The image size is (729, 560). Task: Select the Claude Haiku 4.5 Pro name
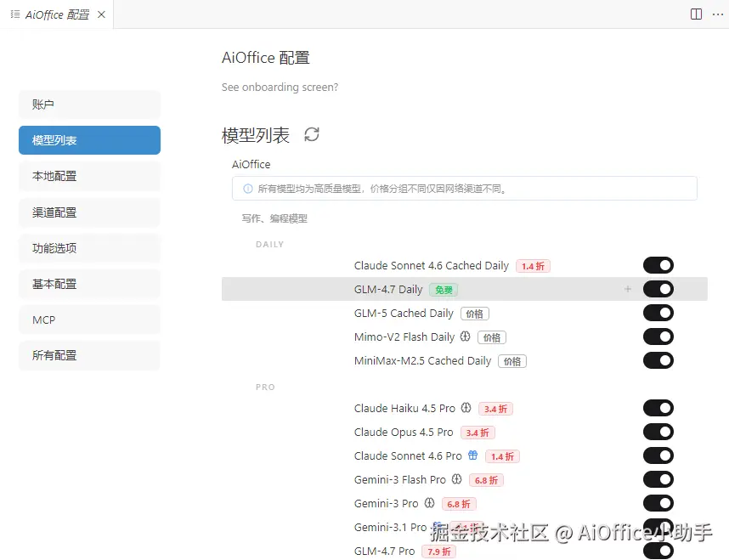[404, 408]
